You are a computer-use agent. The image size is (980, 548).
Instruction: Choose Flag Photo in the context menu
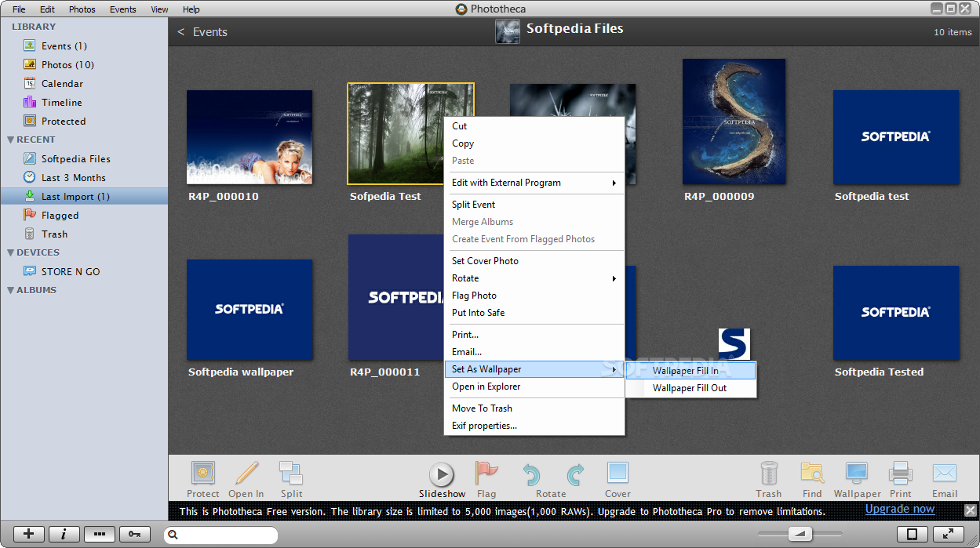click(534, 296)
